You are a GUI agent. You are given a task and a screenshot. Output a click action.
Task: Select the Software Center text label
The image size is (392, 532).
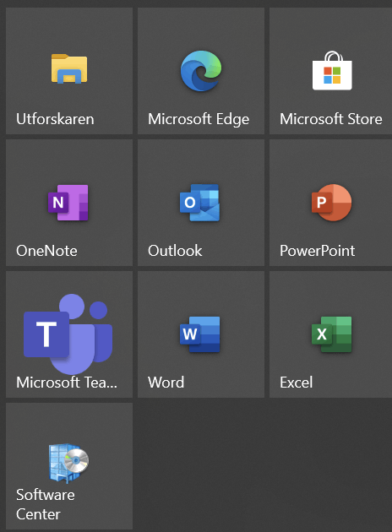click(46, 504)
